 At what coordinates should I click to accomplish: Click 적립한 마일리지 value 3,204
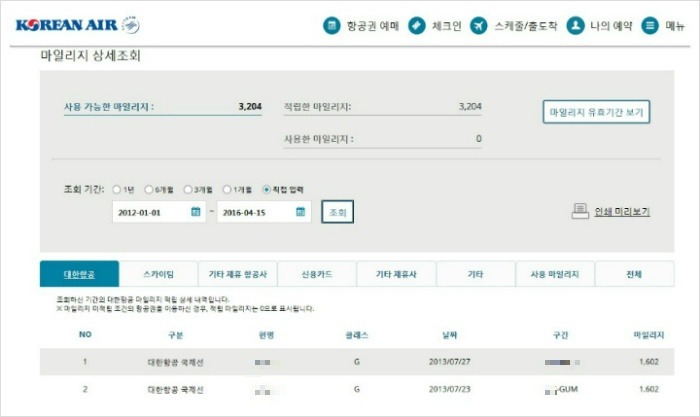(470, 107)
